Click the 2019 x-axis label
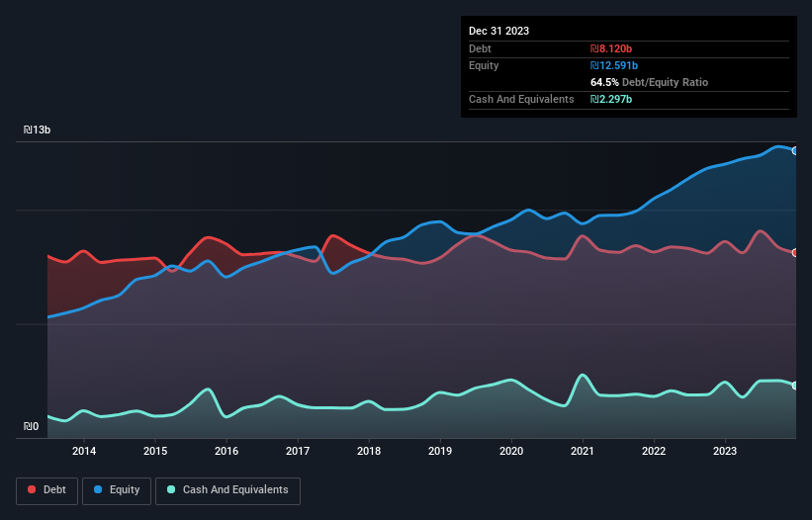Viewport: 812px width, 520px height. pyautogui.click(x=440, y=451)
